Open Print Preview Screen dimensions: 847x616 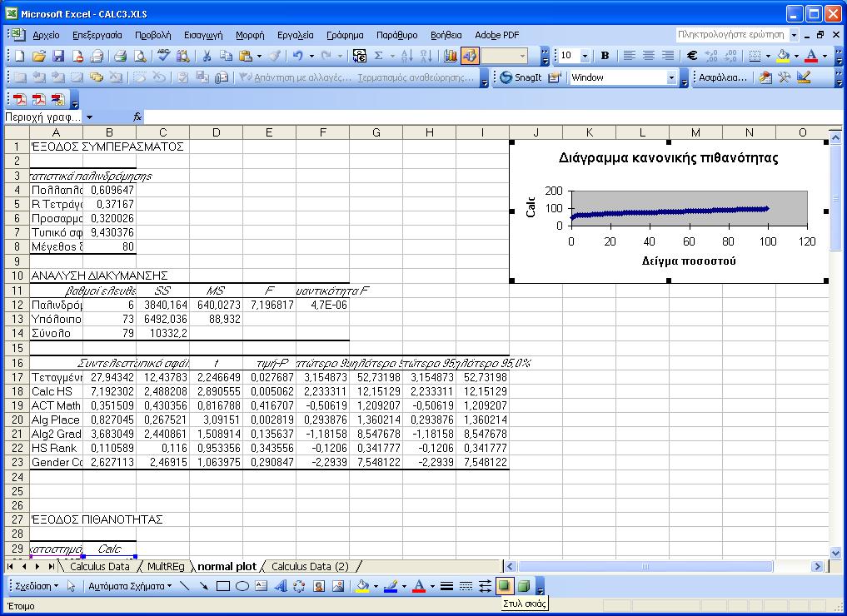[139, 56]
